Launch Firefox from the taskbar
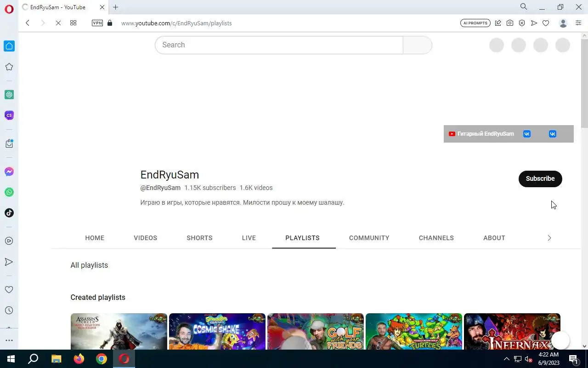Image resolution: width=588 pixels, height=368 pixels. pos(79,359)
